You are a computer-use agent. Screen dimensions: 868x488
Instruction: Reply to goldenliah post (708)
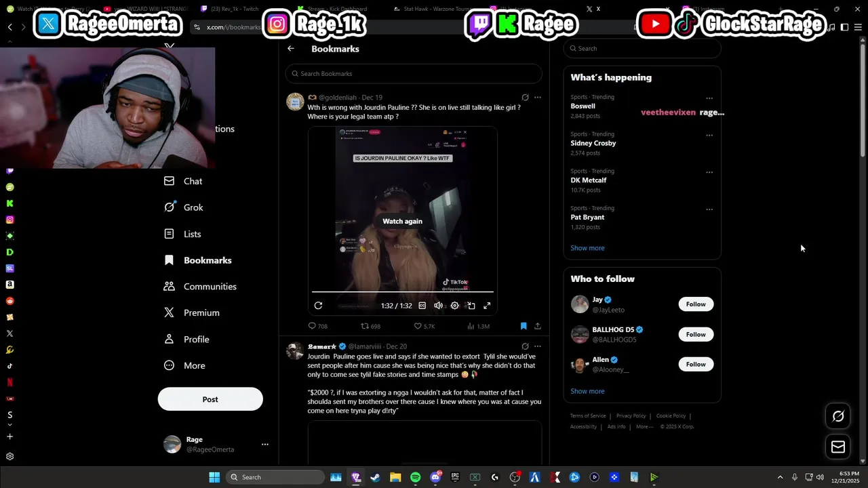tap(318, 326)
